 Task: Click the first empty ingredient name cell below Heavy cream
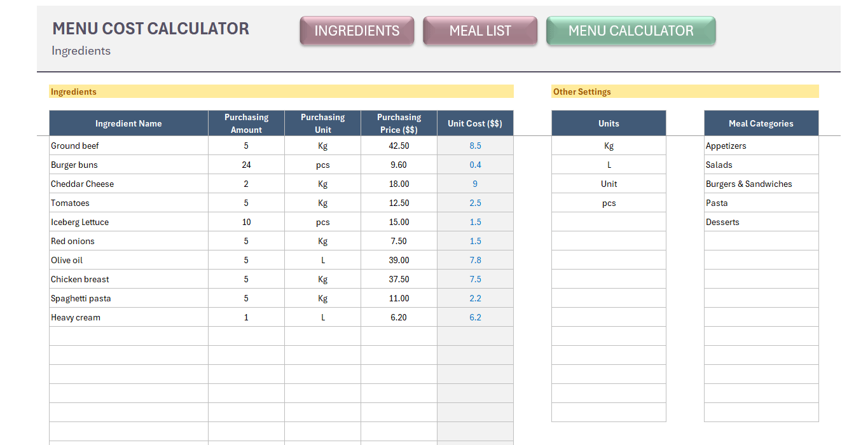128,336
